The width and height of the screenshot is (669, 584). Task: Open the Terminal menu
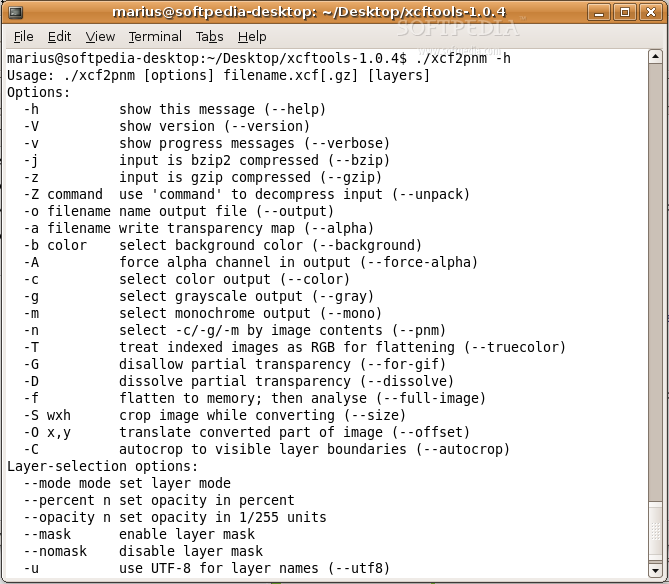coord(155,36)
